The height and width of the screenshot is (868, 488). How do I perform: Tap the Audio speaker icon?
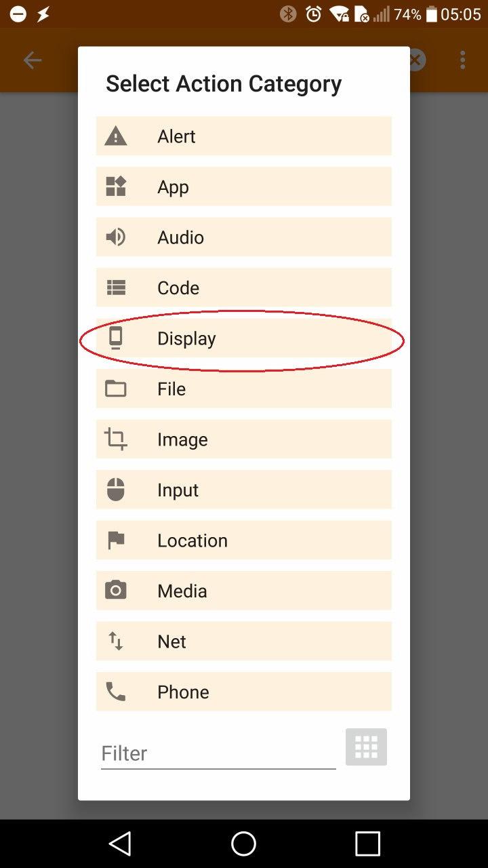tap(116, 237)
